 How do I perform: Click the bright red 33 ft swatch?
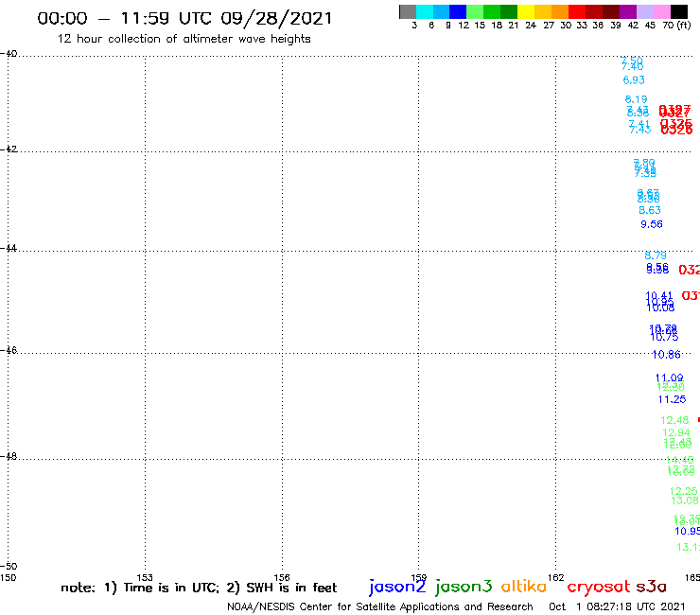pyautogui.click(x=577, y=11)
